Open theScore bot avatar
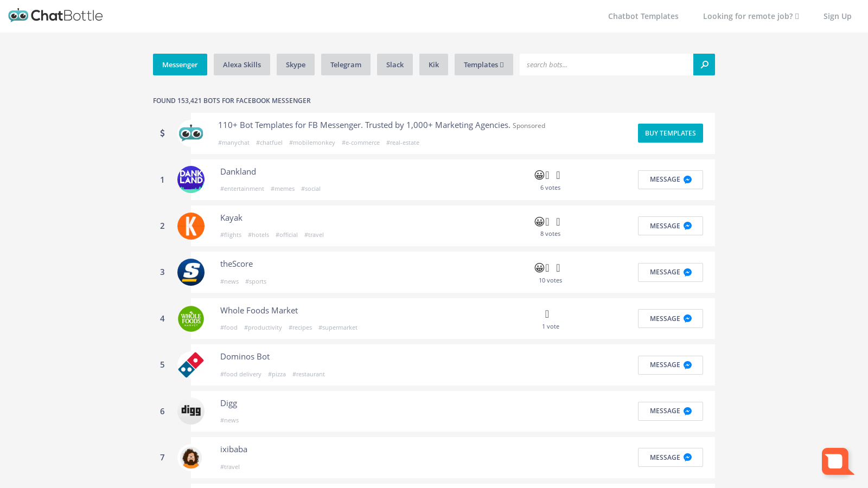 click(x=191, y=272)
